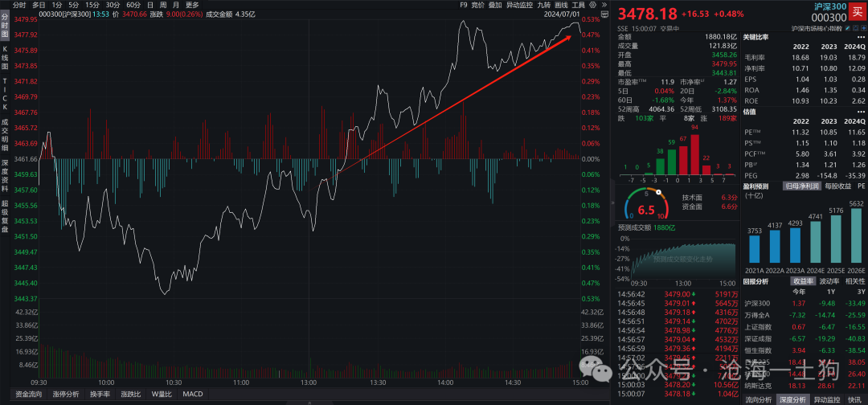Click the 异动监控 toolbar button
868x405 pixels.
pos(519,5)
